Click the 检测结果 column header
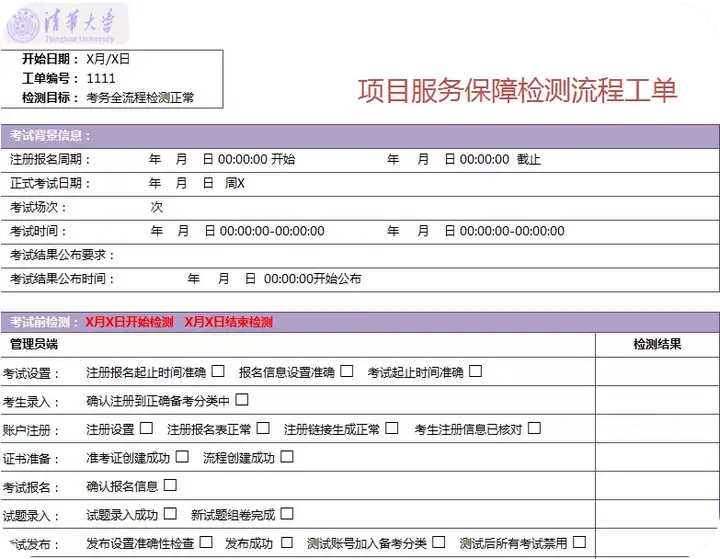720x559 pixels. (x=657, y=344)
